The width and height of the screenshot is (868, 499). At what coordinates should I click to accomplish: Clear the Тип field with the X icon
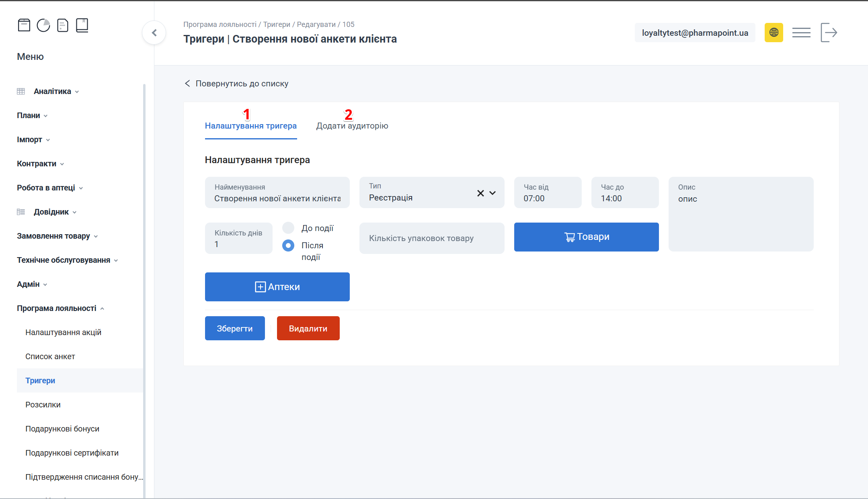[x=480, y=193]
